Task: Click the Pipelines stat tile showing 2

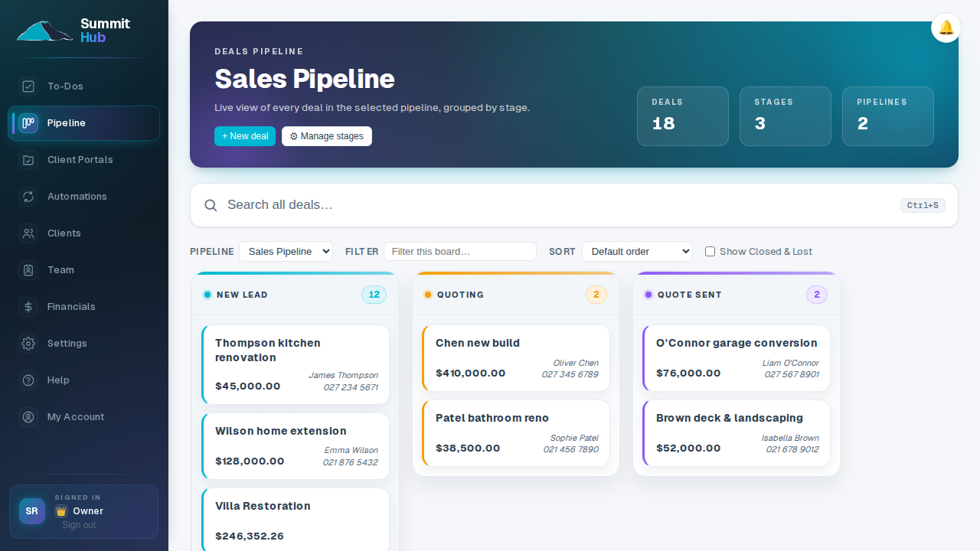Action: tap(888, 116)
